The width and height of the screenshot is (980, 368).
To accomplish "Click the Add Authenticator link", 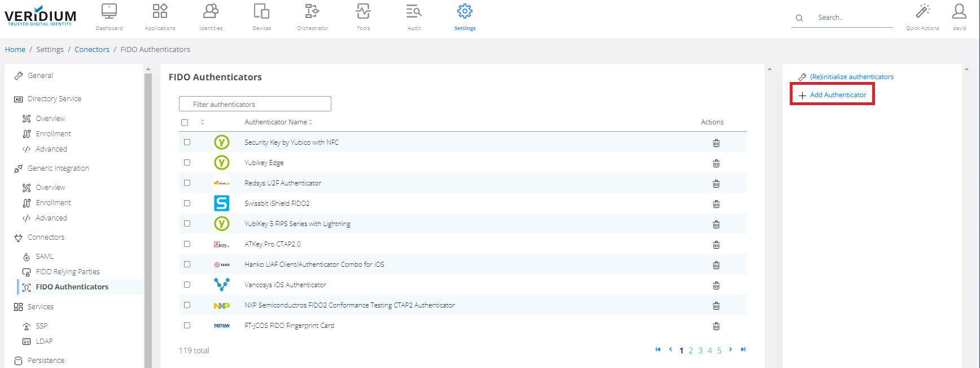I will click(x=837, y=95).
